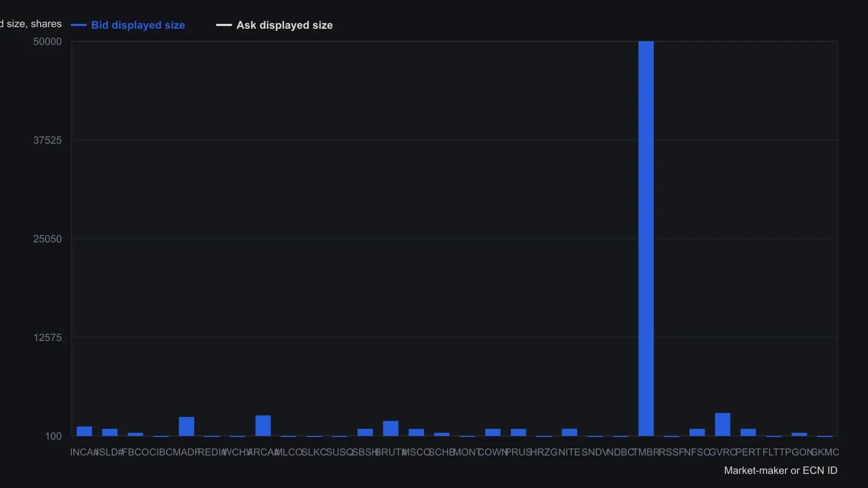Select the SBSH bid bar

(x=365, y=432)
